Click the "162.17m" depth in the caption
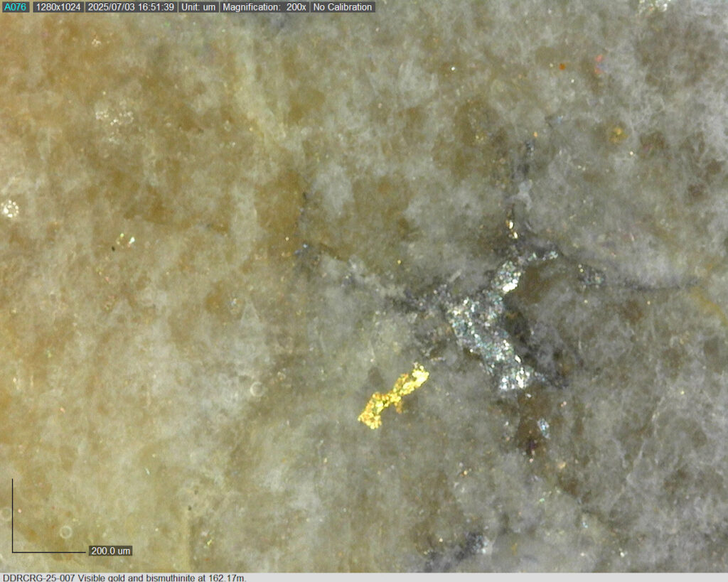Image resolution: width=728 pixels, height=582 pixels. point(225,578)
